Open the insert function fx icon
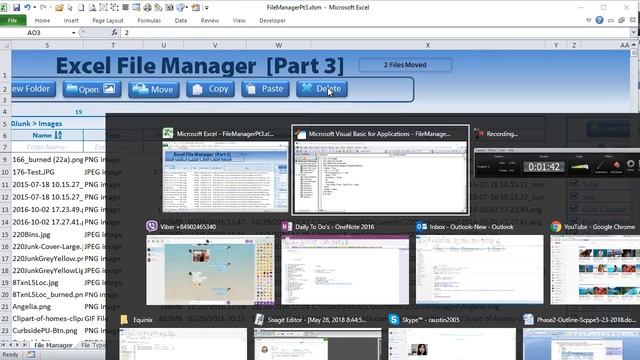640x360 pixels. click(x=115, y=32)
